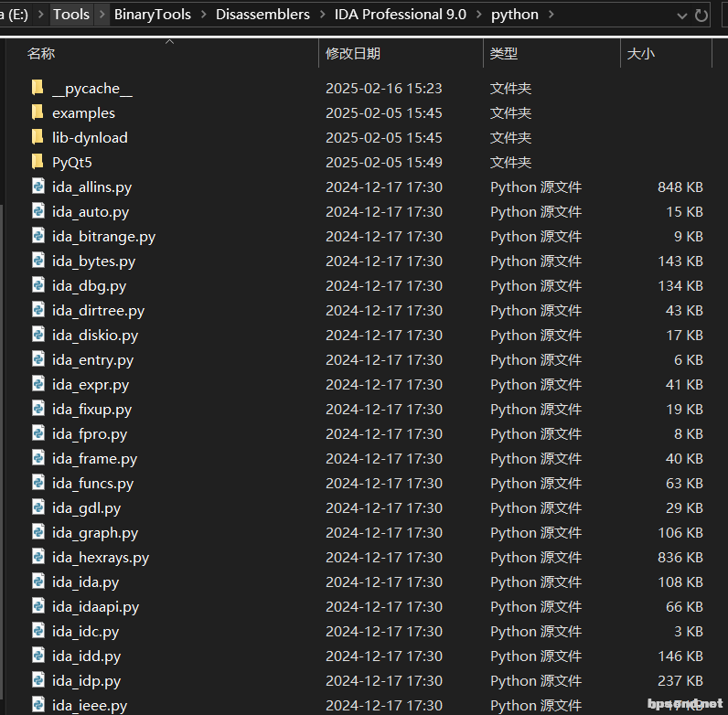Image resolution: width=728 pixels, height=715 pixels.
Task: Click the 848 KB size of ida_allins.py
Action: coord(680,187)
